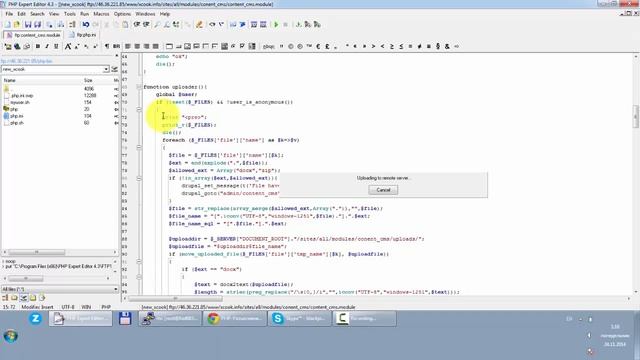The height and width of the screenshot is (360, 640).
Task: Open the Edit menu
Action: (22, 14)
